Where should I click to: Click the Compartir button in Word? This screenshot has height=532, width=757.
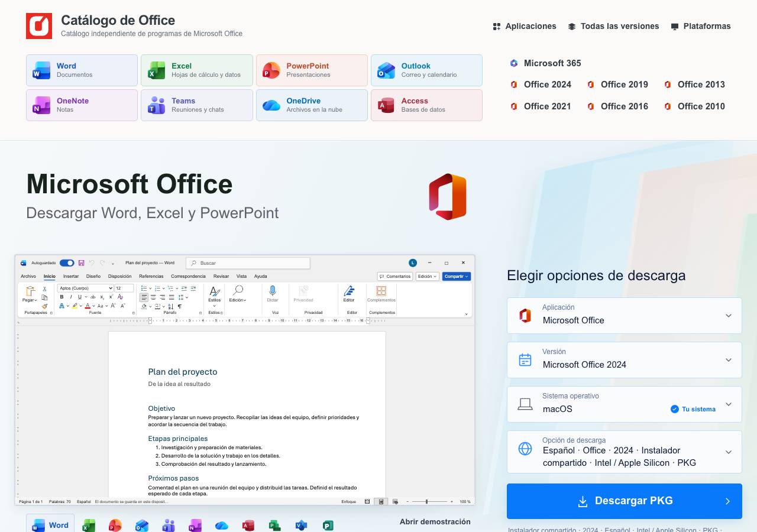[x=456, y=276]
